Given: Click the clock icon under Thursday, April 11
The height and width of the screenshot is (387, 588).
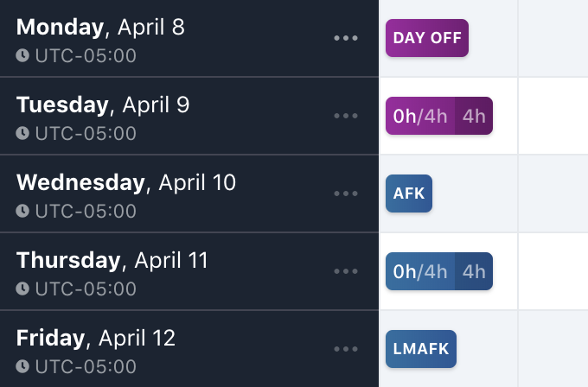Looking at the screenshot, I should coord(22,289).
